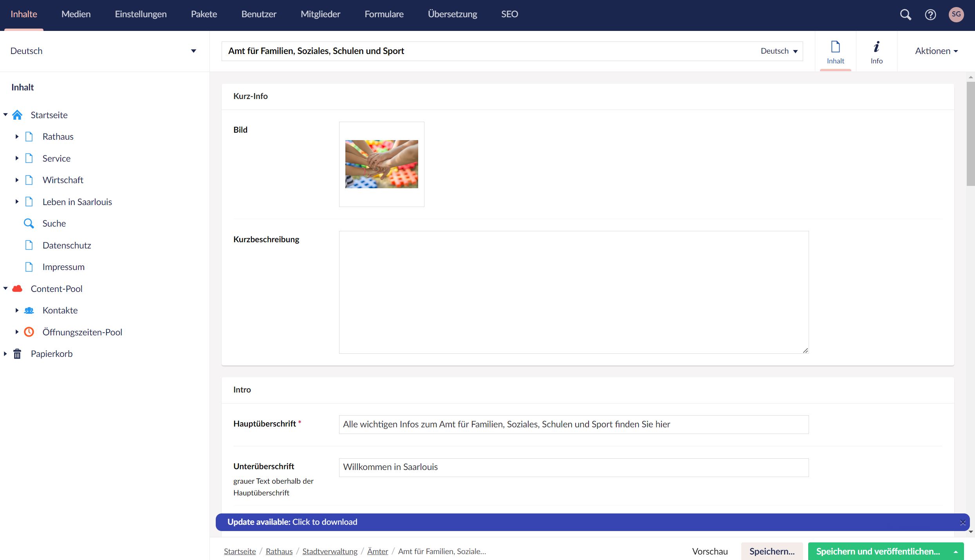Click the Kontakte people icon
Viewport: 975px width, 560px height.
click(29, 310)
